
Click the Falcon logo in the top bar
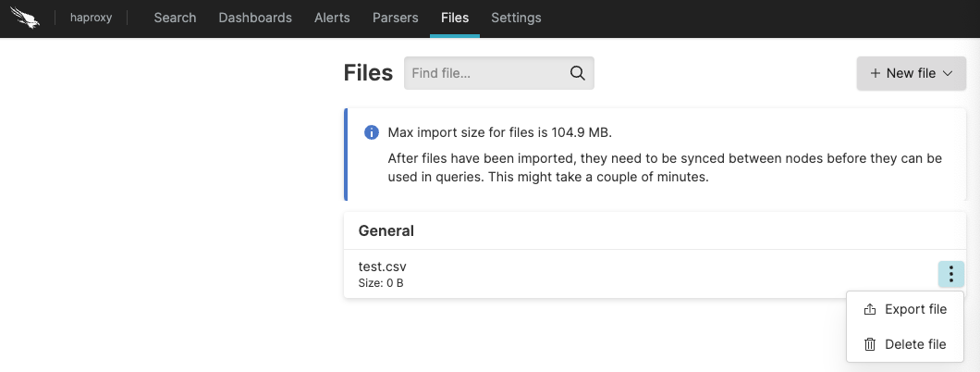pyautogui.click(x=28, y=19)
